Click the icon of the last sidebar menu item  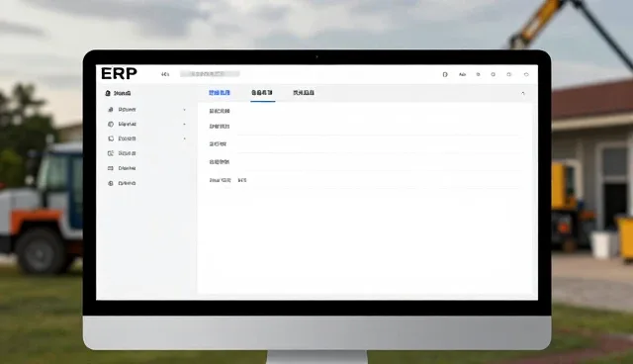tap(111, 183)
